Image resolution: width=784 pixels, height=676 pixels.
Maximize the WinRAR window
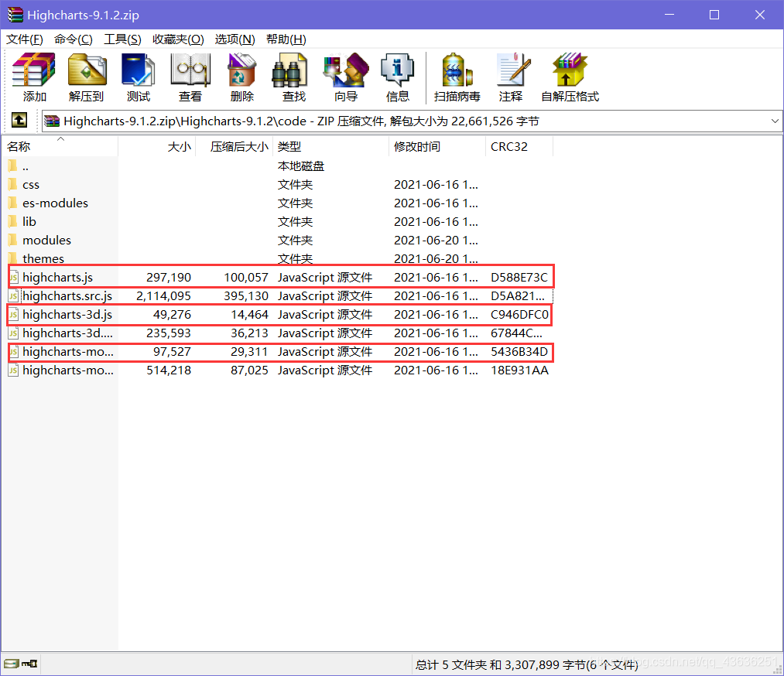(x=714, y=15)
